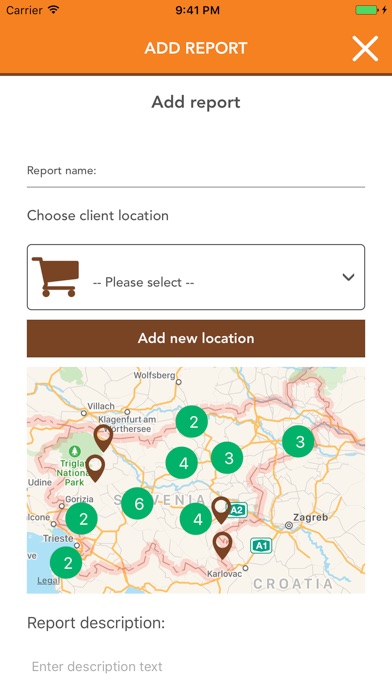Select brown location pin near Villach
The image size is (392, 696).
(103, 438)
